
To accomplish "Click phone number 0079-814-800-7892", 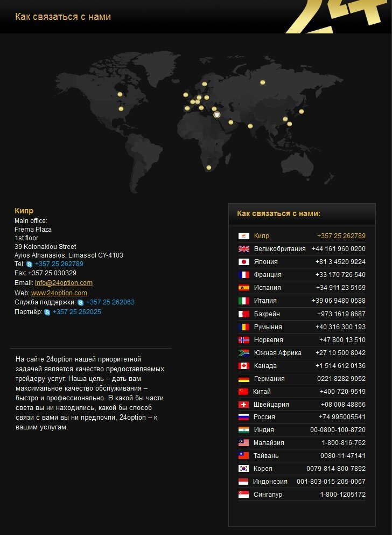I will [336, 469].
